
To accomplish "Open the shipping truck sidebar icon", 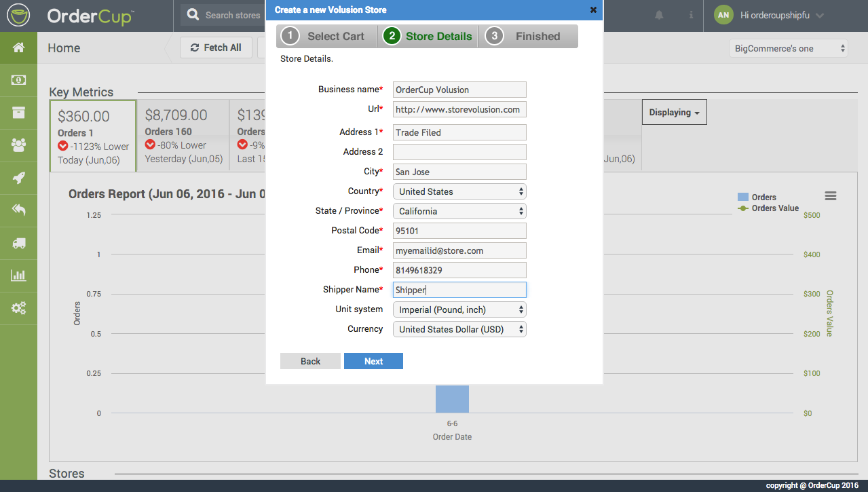I will [x=18, y=243].
